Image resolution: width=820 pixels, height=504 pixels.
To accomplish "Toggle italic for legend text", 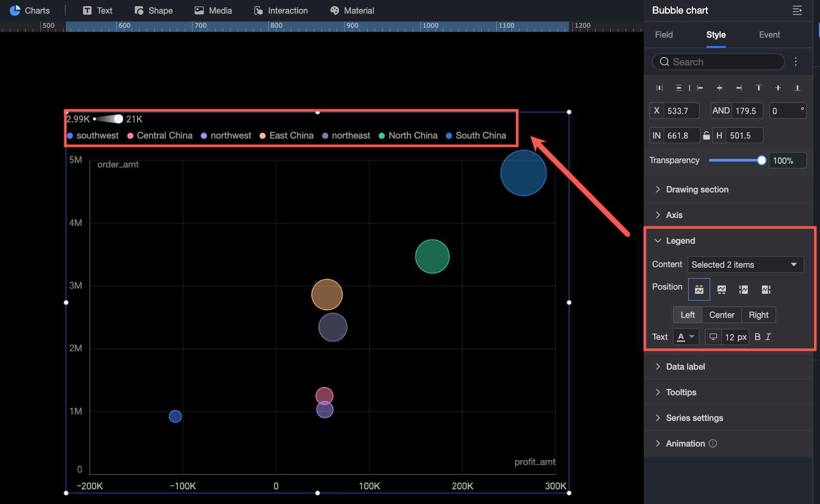I will point(768,337).
